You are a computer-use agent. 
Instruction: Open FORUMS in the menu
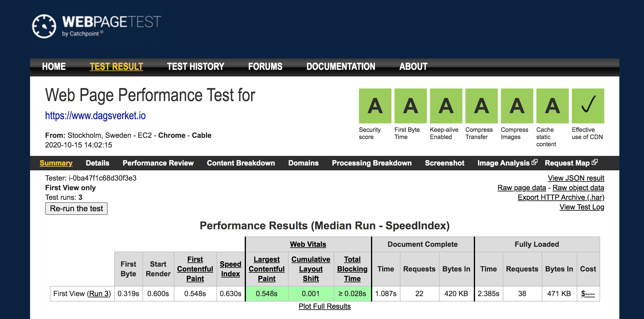tap(265, 67)
